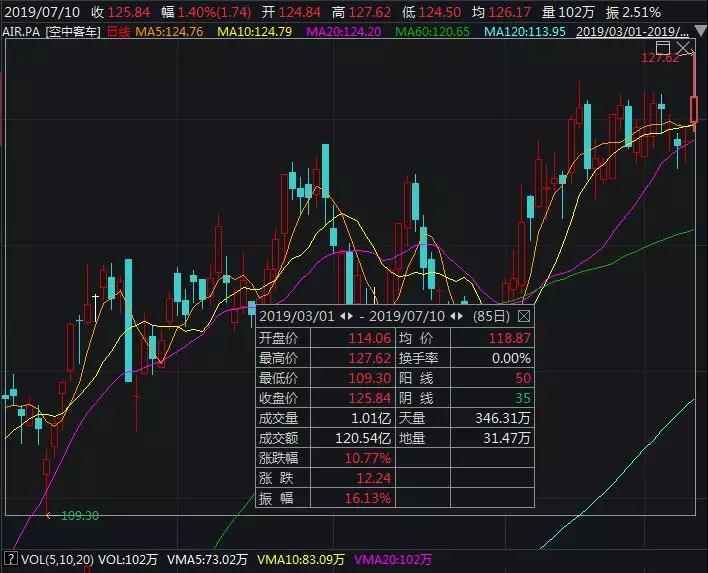Step start date 2019/03/01 forward with right arrow
The width and height of the screenshot is (708, 573).
point(350,316)
